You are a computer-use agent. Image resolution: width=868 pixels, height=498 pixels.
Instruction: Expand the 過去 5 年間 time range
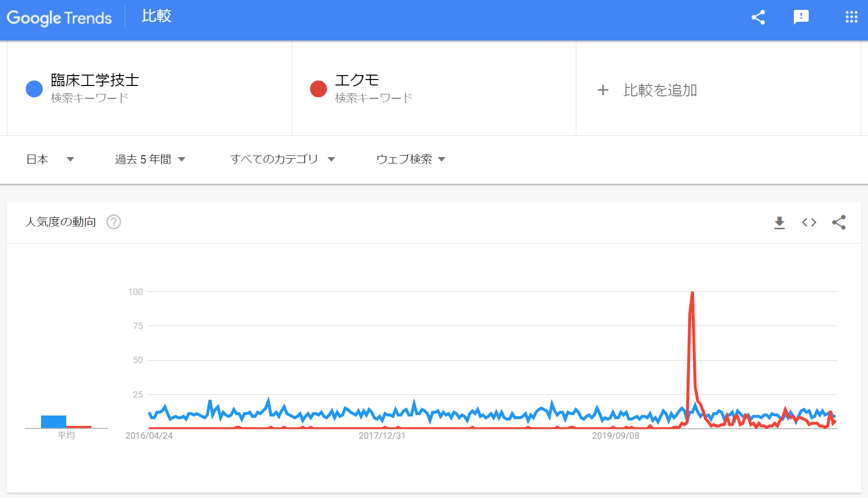click(150, 159)
